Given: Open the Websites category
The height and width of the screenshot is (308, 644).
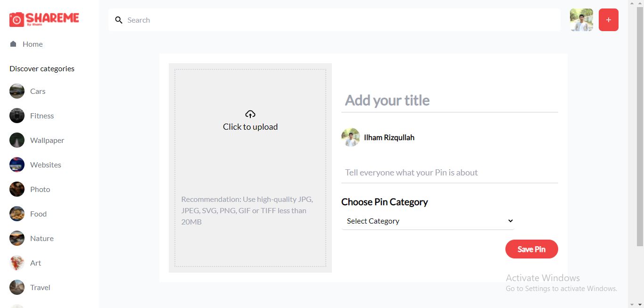Looking at the screenshot, I should pos(45,165).
